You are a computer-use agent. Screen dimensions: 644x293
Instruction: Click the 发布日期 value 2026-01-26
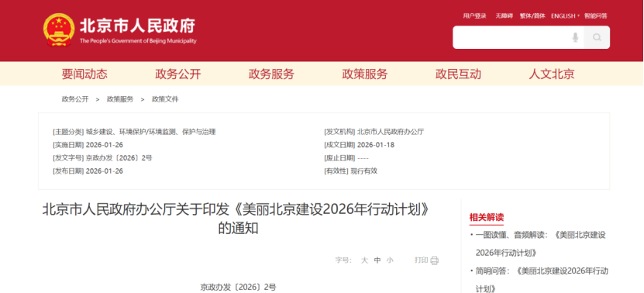[x=105, y=171]
